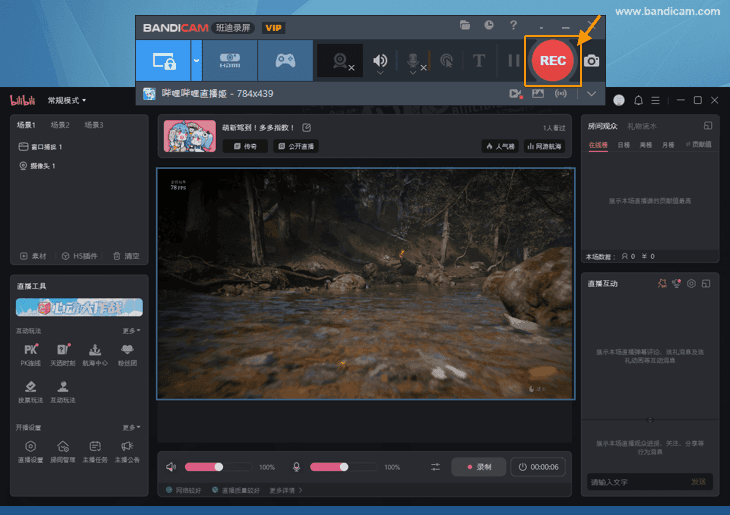Switch to the 礼物流水 tab
This screenshot has height=515, width=730.
641,126
